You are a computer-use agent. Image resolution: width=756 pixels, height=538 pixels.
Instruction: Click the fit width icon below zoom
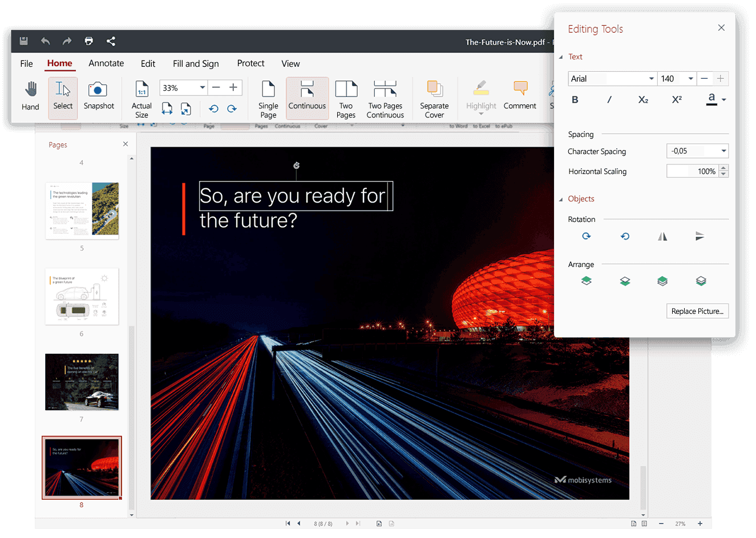[x=167, y=108]
